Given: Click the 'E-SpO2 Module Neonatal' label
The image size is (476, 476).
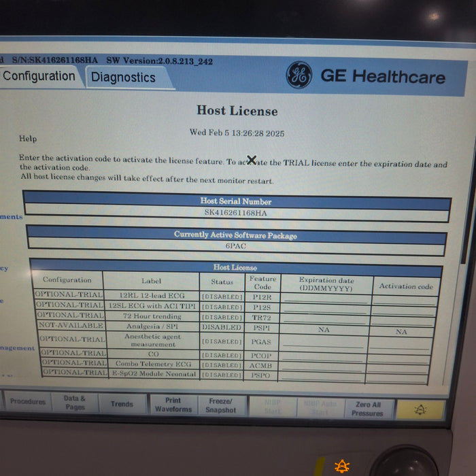Looking at the screenshot, I should pos(154,374).
